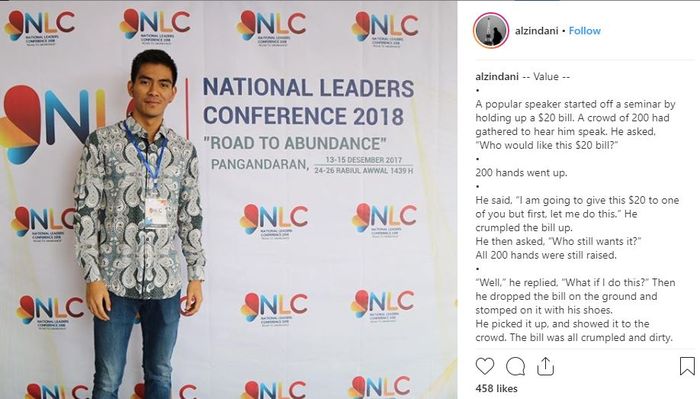Viewport: 700px width, 399px height.
Task: Share the post using the upload arrow icon
Action: coord(545,366)
